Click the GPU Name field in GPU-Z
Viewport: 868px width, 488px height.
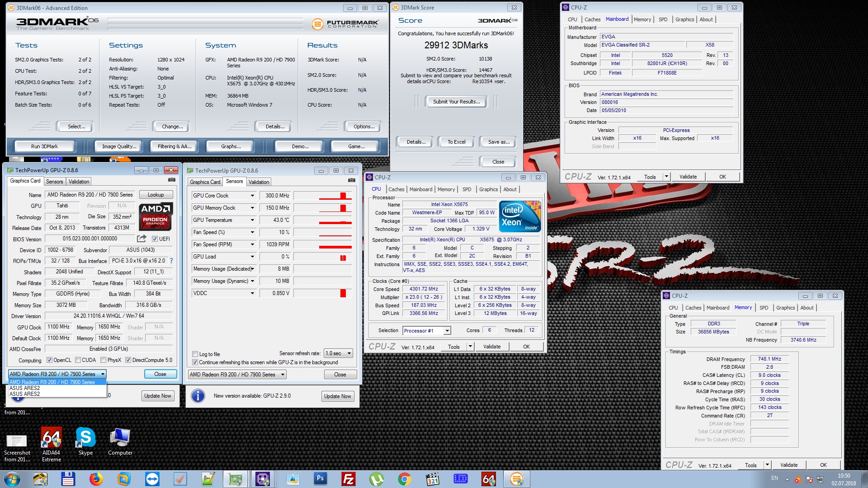coord(90,195)
